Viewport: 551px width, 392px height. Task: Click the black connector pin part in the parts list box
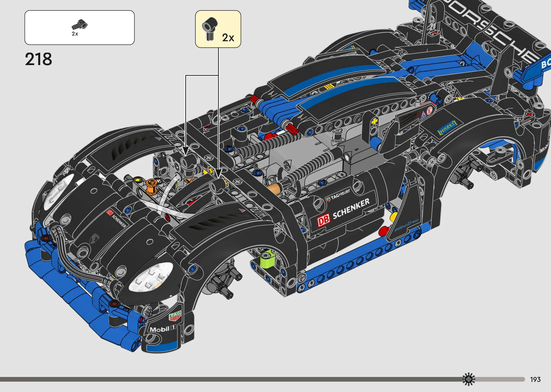[x=80, y=25]
